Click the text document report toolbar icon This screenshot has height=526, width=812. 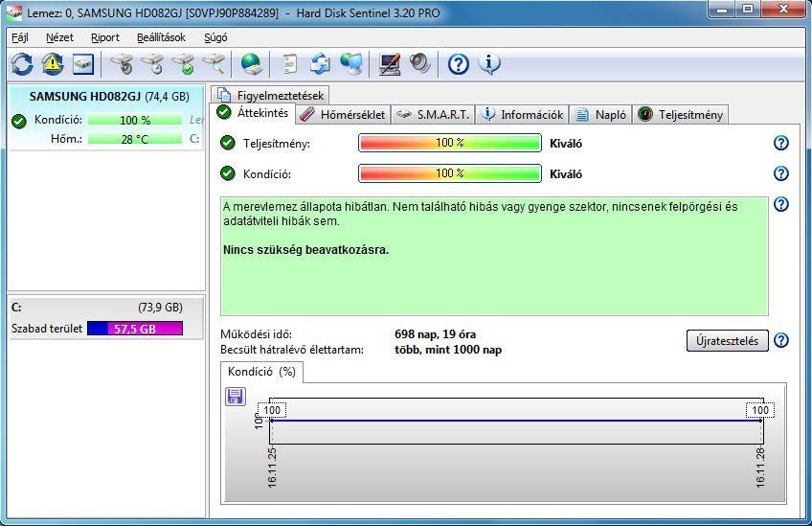290,64
